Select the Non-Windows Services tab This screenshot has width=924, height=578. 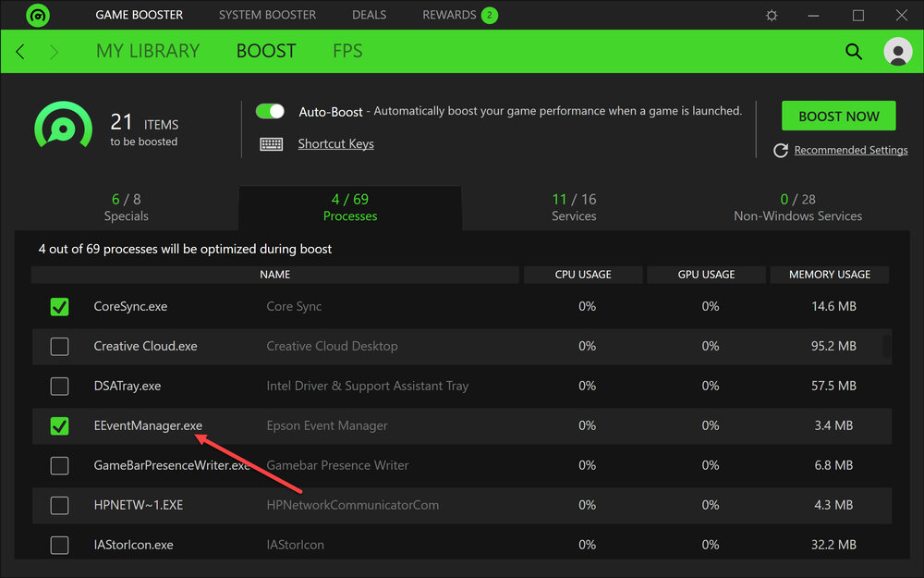tap(798, 207)
